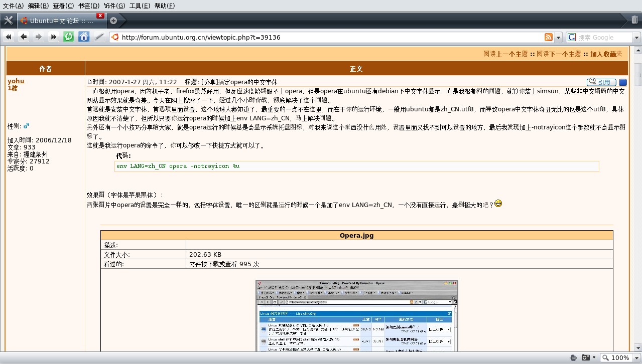Open the 编辑(B) menu
The height and width of the screenshot is (364, 642).
point(38,6)
